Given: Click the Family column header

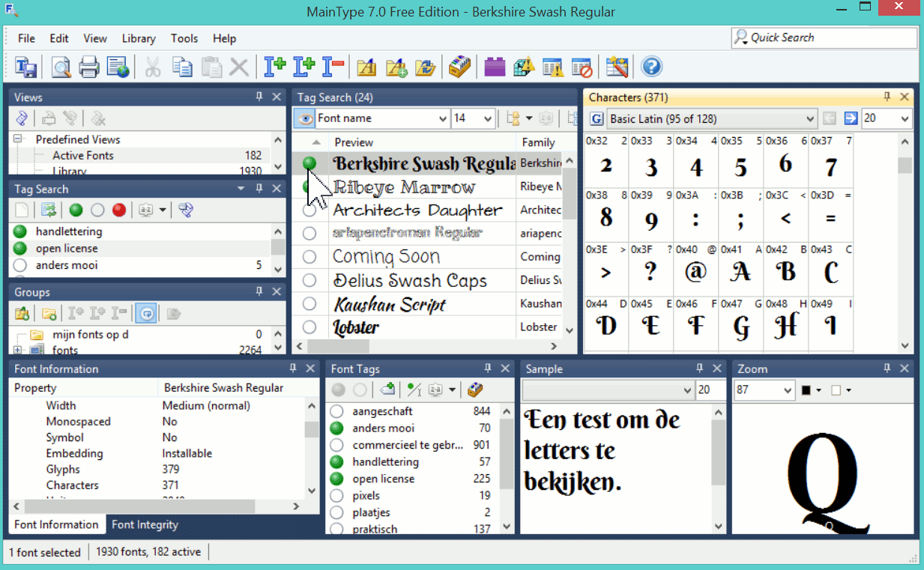Looking at the screenshot, I should pyautogui.click(x=539, y=142).
